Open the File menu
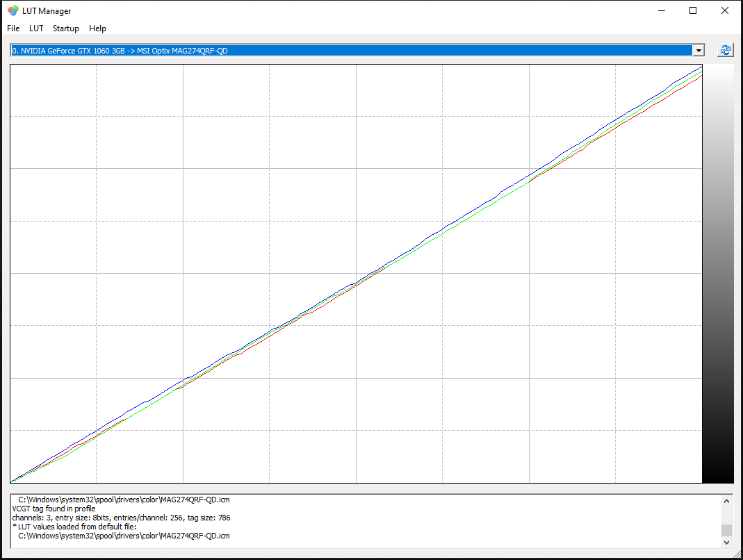 coord(13,28)
